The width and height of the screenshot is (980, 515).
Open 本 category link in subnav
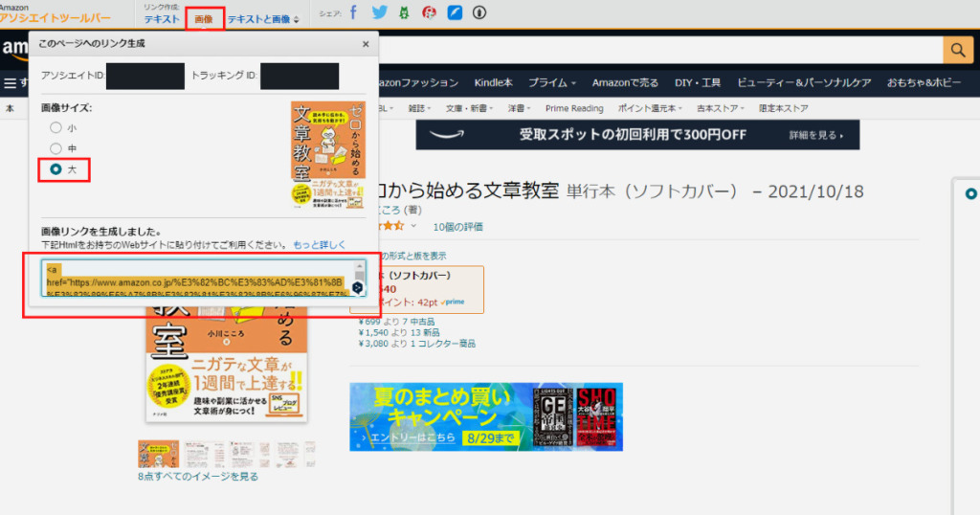(x=10, y=108)
